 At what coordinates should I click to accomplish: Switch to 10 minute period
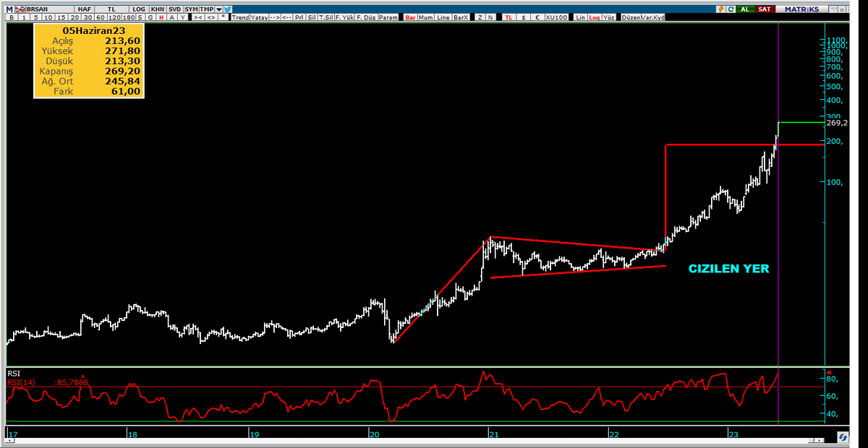pos(48,17)
